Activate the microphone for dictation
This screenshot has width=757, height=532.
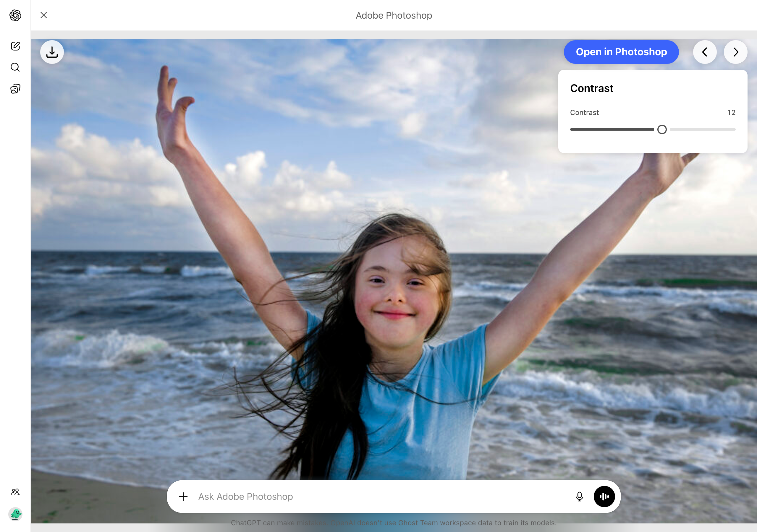click(579, 497)
